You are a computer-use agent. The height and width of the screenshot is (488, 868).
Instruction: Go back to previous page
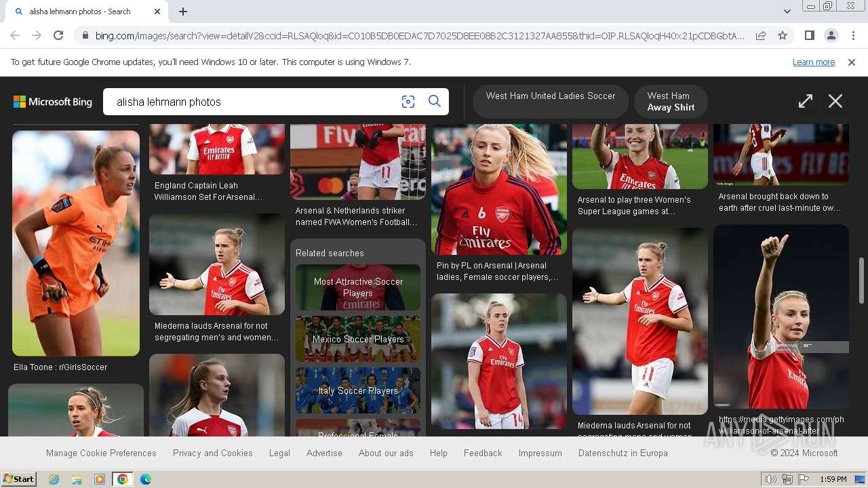point(15,35)
